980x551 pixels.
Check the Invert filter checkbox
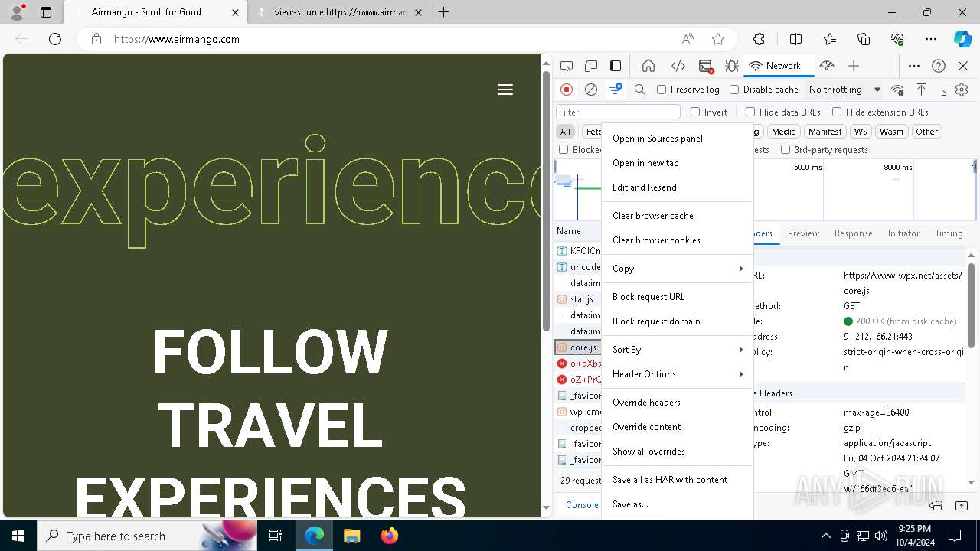coord(695,112)
